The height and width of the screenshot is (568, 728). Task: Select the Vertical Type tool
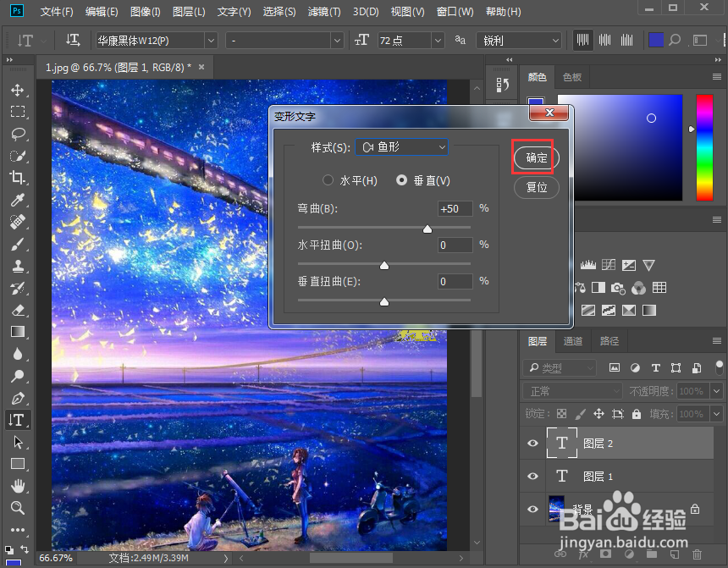18,420
